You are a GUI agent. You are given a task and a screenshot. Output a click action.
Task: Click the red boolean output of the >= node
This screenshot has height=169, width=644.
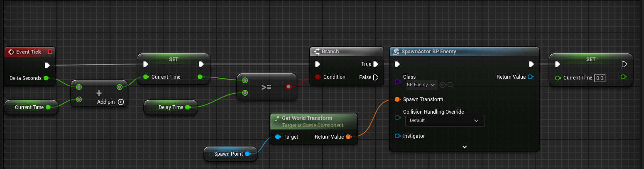tap(289, 87)
